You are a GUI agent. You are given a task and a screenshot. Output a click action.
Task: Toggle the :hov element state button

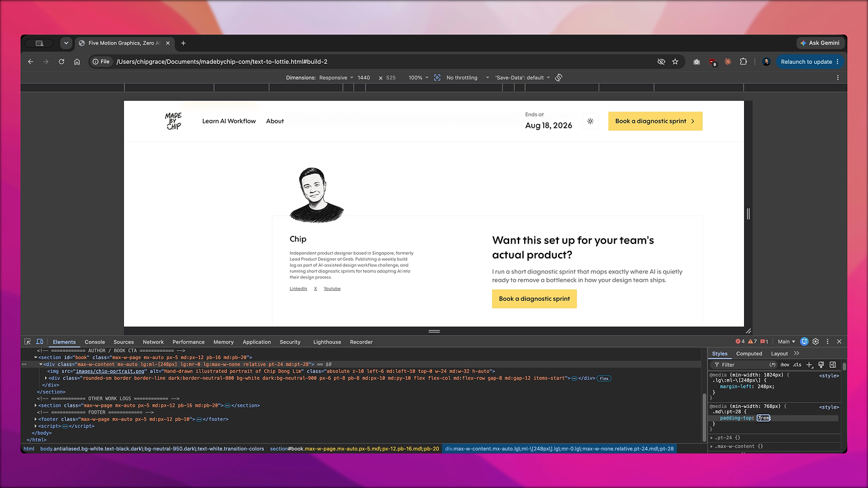(x=784, y=365)
